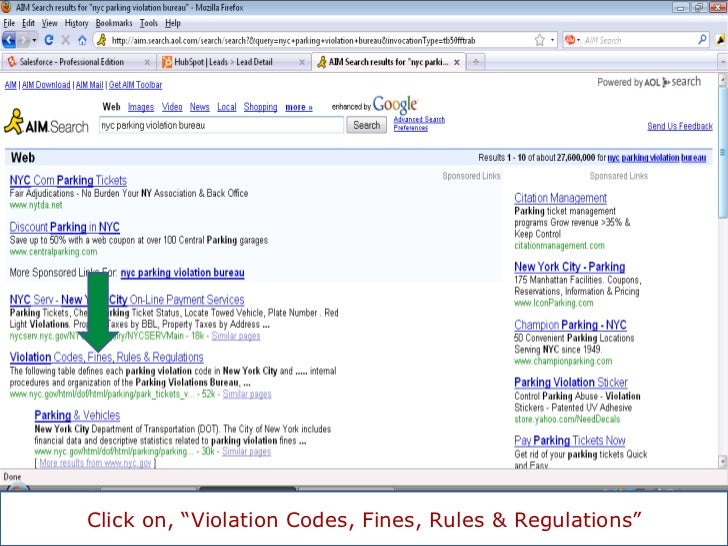Open the list all tabs dropdown
The width and height of the screenshot is (728, 546).
coord(722,62)
